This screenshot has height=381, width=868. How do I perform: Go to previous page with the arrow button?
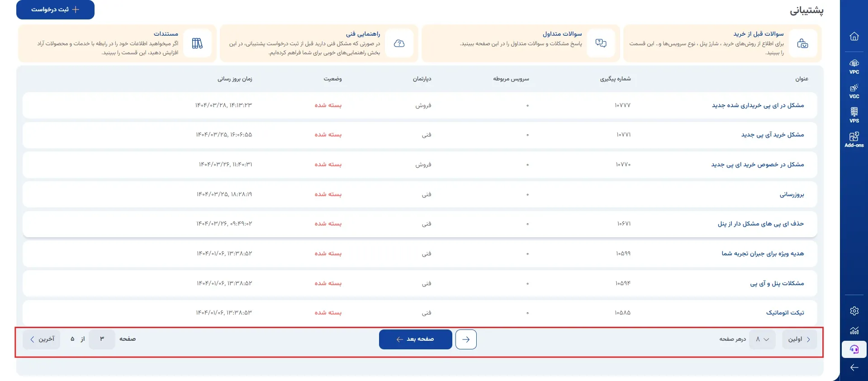point(466,339)
